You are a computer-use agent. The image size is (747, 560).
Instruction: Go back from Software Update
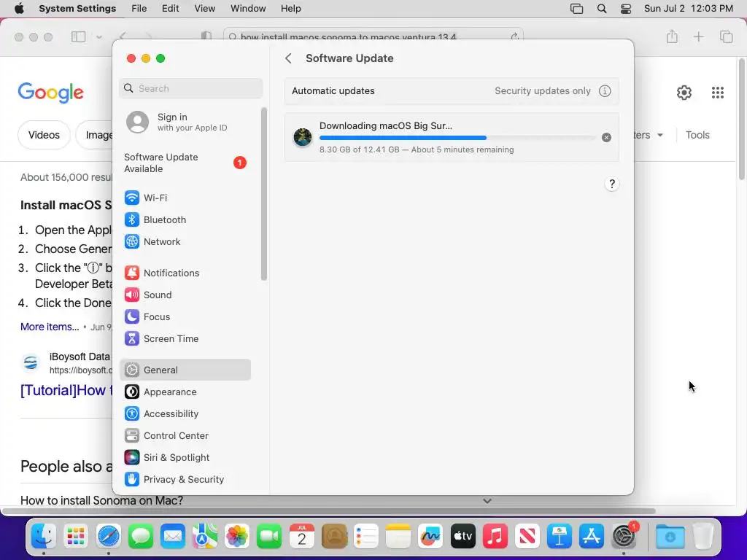click(x=288, y=58)
